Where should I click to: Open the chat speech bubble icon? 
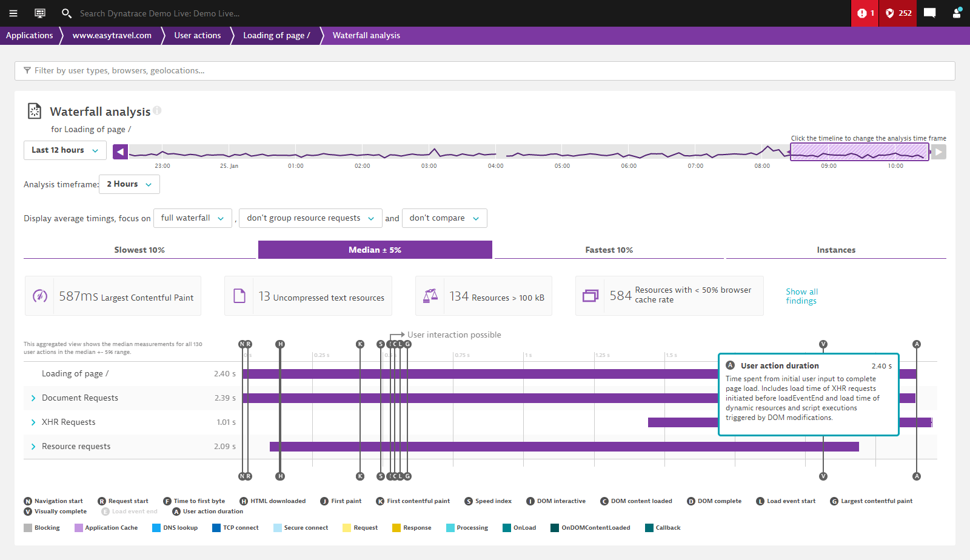click(x=929, y=13)
